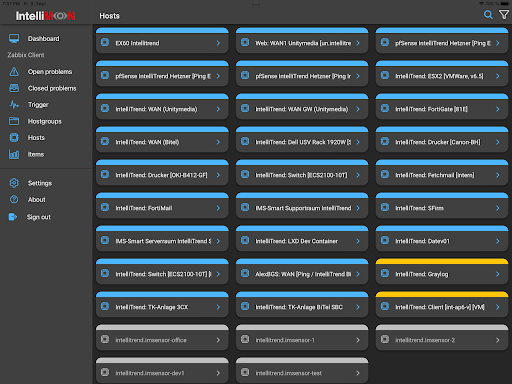Click the Hosts page title
Image resolution: width=512 pixels, height=384 pixels.
(x=109, y=16)
